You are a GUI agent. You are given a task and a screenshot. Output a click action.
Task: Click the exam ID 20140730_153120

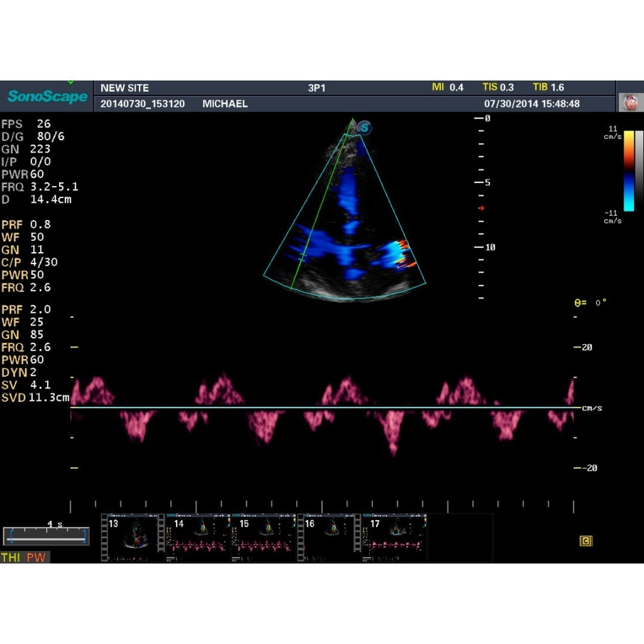tap(143, 104)
